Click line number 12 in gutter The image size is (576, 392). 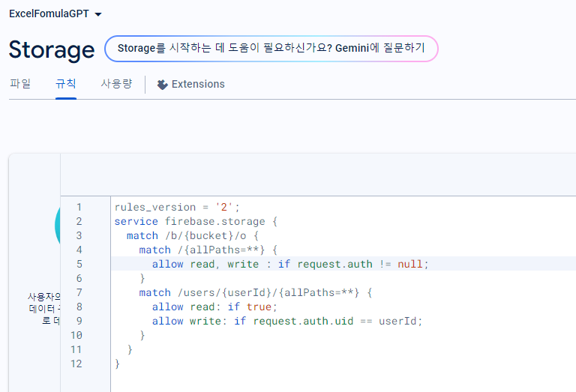click(76, 364)
